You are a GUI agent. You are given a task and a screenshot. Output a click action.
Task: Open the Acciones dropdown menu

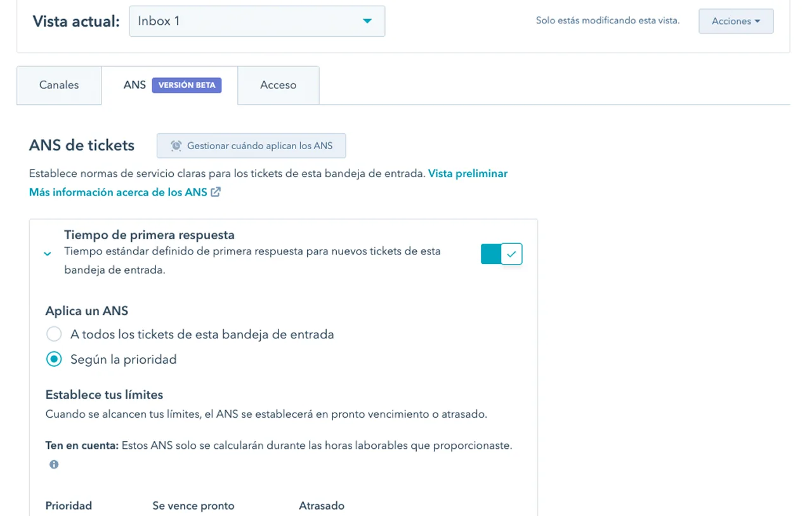(736, 21)
